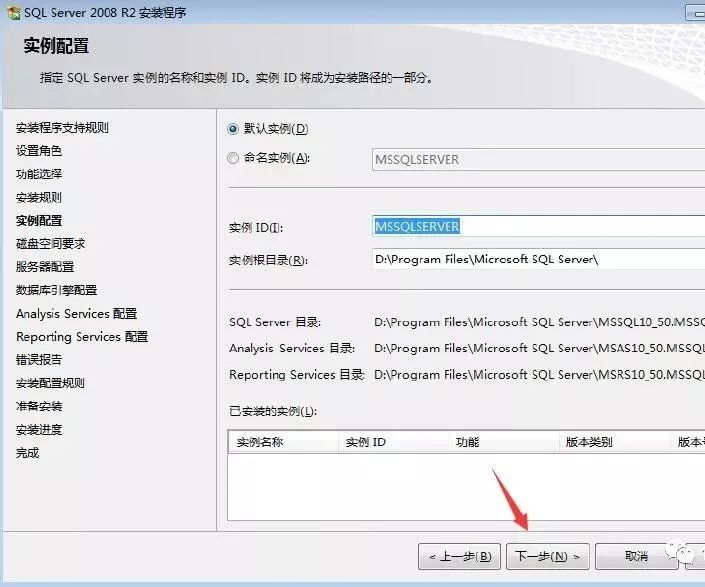The height and width of the screenshot is (587, 705).
Task: Click the 下一步(N) next button
Action: [x=548, y=556]
